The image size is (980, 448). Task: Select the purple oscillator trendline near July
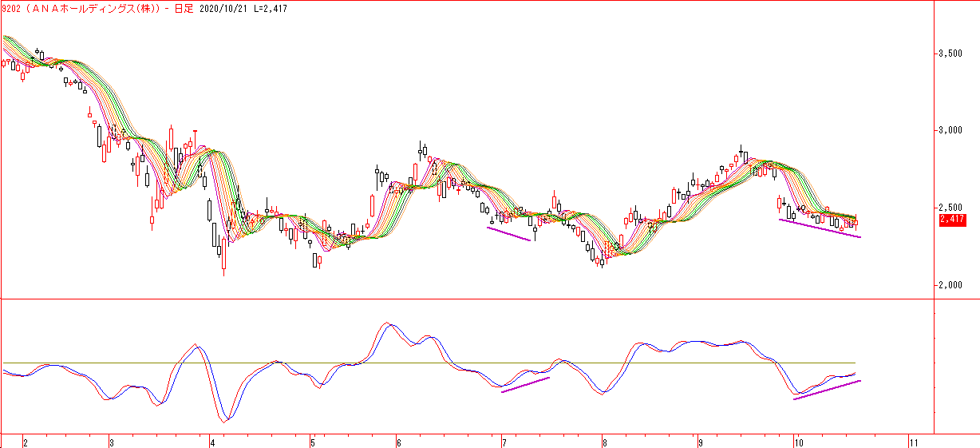(525, 385)
